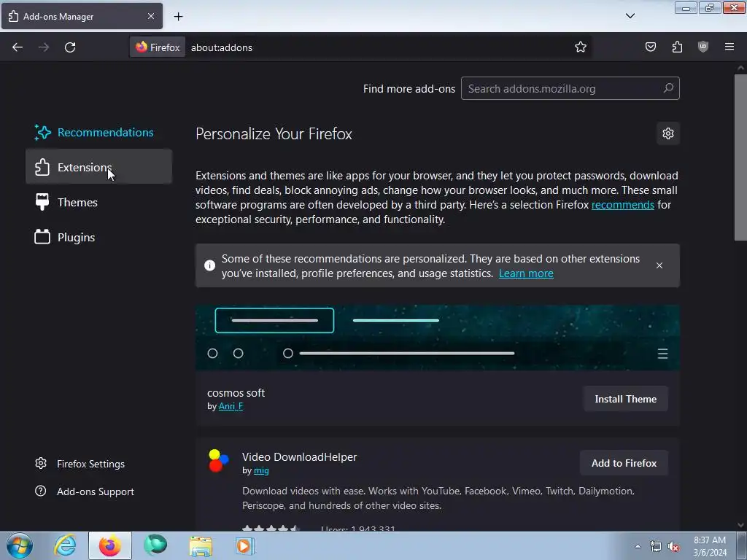Screen dimensions: 747x560
Task: Follow the 'recommends' link
Action: [x=623, y=205]
